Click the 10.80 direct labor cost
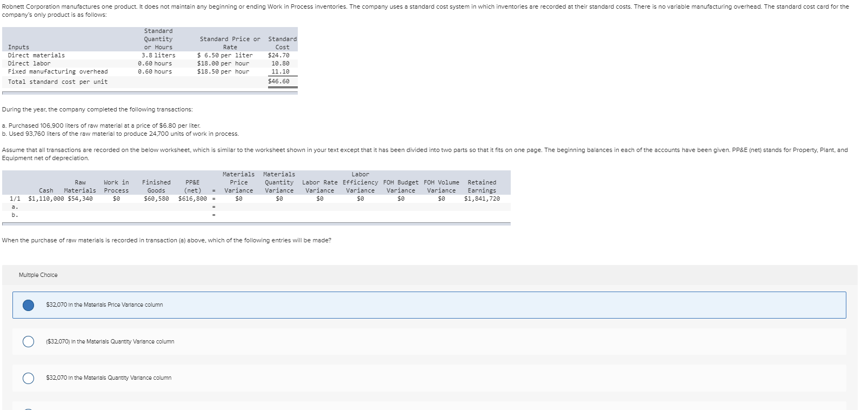Viewport: 868px width, 410px height. click(281, 63)
